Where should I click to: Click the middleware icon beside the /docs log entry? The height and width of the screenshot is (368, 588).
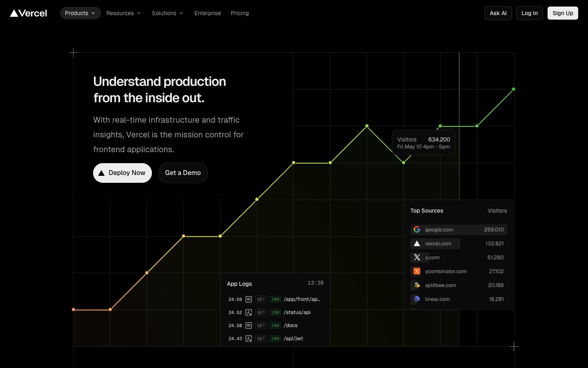click(x=248, y=325)
